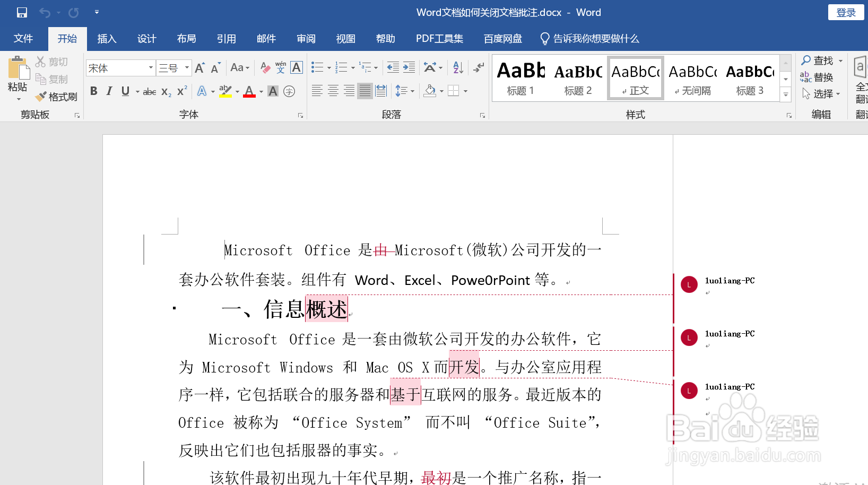Open the 选择 select dropdown
Screen dimensions: 868x485
click(821, 94)
